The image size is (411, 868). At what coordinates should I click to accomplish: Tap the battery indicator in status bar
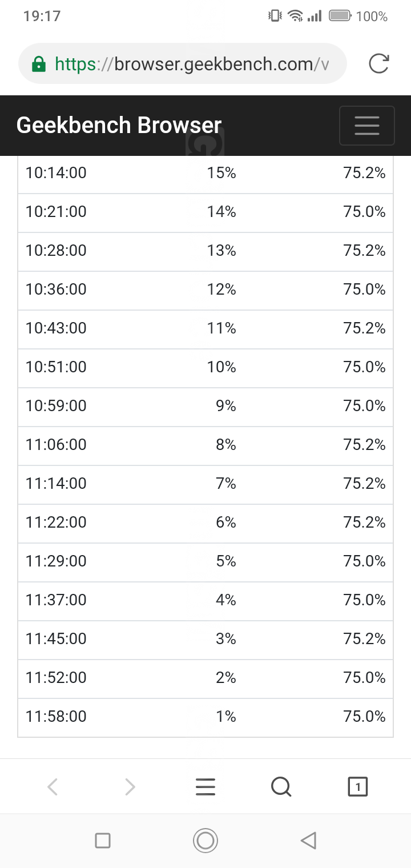(x=340, y=16)
